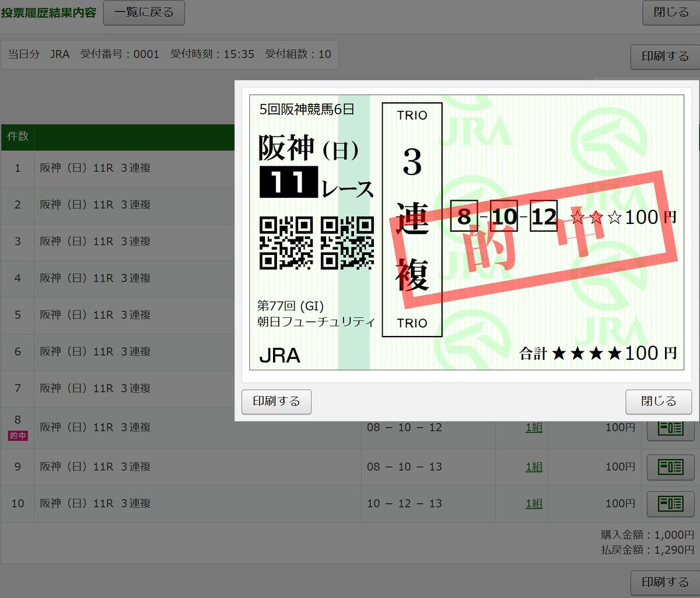Open 1組 link for 08-10-13 row
The width and height of the screenshot is (700, 598).
pyautogui.click(x=534, y=467)
